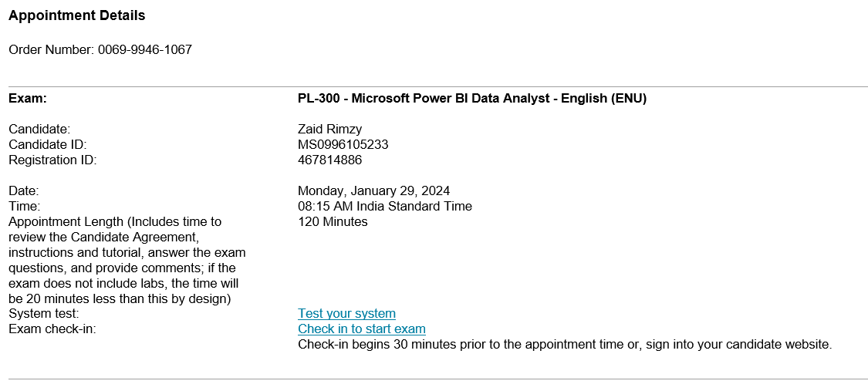Click the System test: label
This screenshot has width=868, height=391.
coord(44,314)
